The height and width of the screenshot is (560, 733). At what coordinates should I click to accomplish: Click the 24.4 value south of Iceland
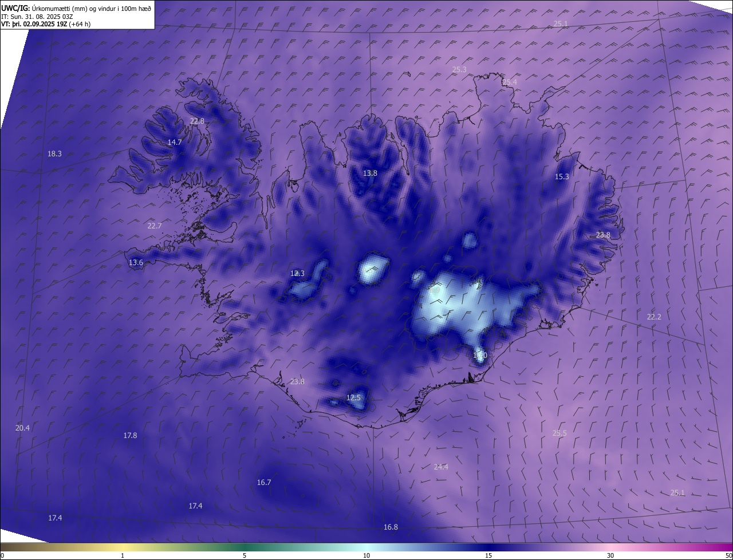441,467
